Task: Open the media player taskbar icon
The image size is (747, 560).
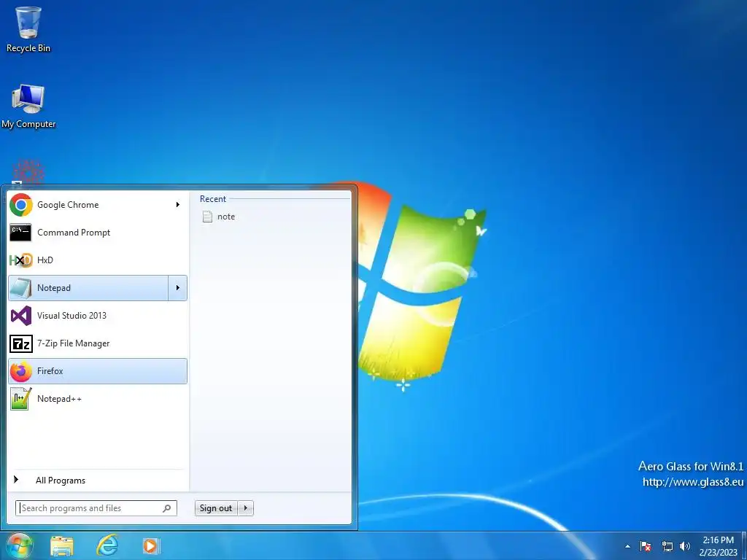Action: (x=152, y=545)
